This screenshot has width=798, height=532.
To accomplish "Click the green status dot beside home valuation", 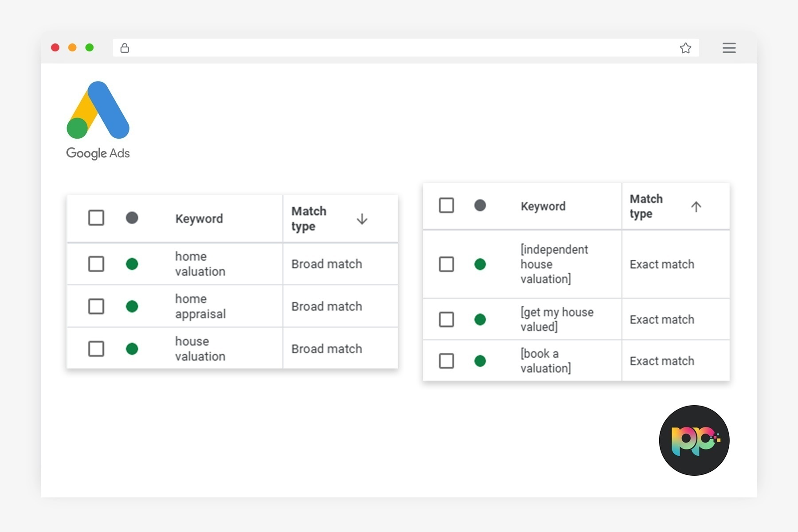I will (132, 264).
